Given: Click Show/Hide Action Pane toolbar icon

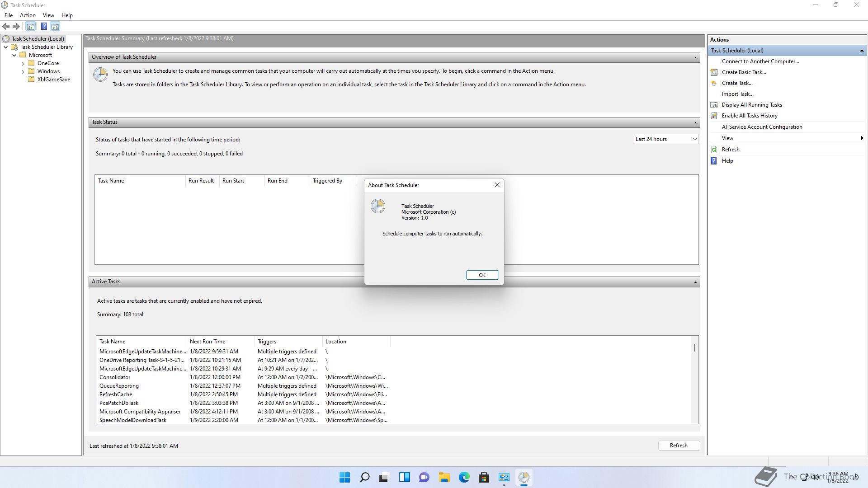Looking at the screenshot, I should 55,27.
